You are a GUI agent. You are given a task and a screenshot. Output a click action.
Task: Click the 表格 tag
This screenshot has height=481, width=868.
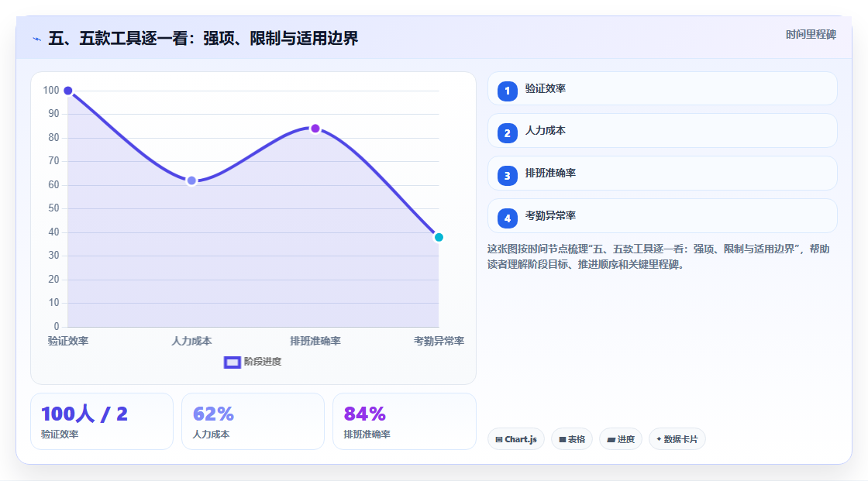pos(572,439)
